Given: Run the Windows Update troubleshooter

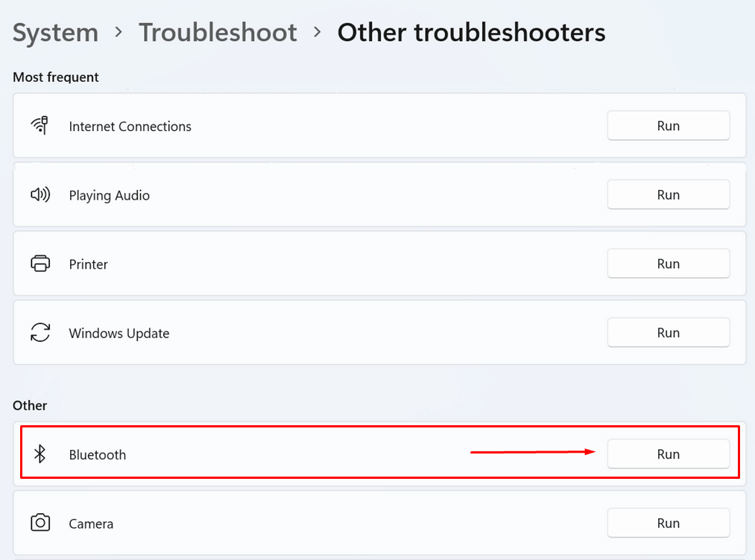Looking at the screenshot, I should (x=668, y=333).
